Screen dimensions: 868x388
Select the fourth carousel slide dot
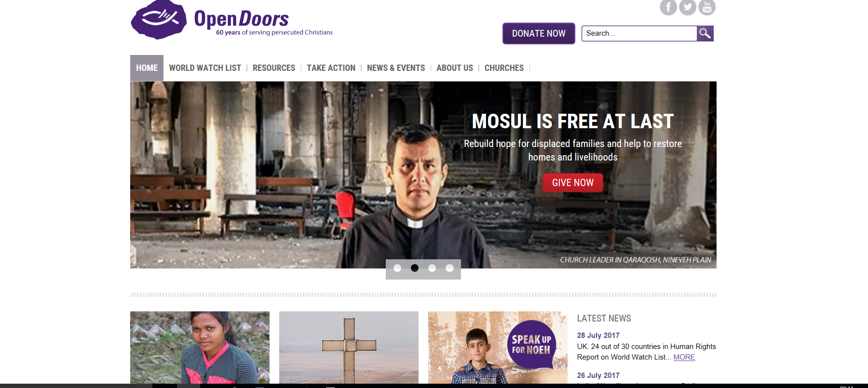[449, 268]
